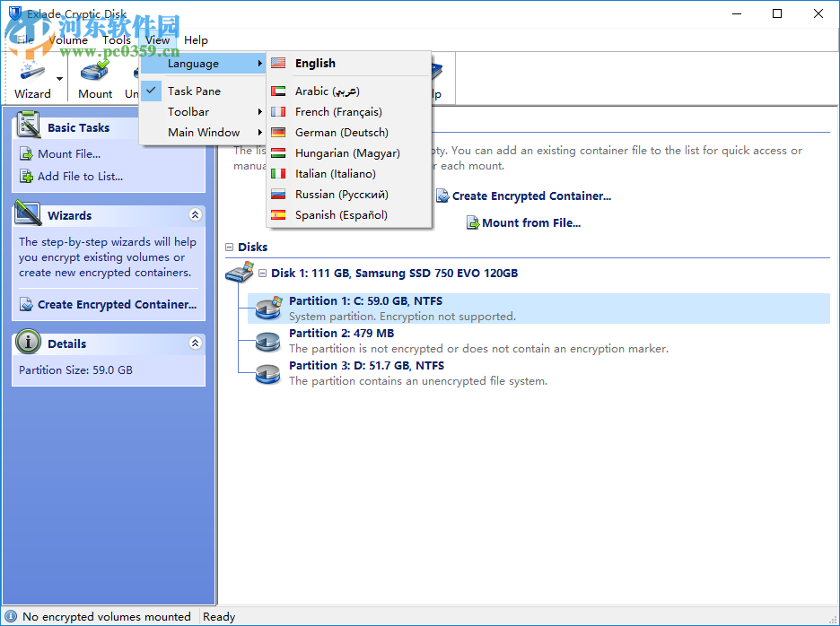This screenshot has width=840, height=626.
Task: Click the Spanish flag icon
Action: tap(278, 214)
